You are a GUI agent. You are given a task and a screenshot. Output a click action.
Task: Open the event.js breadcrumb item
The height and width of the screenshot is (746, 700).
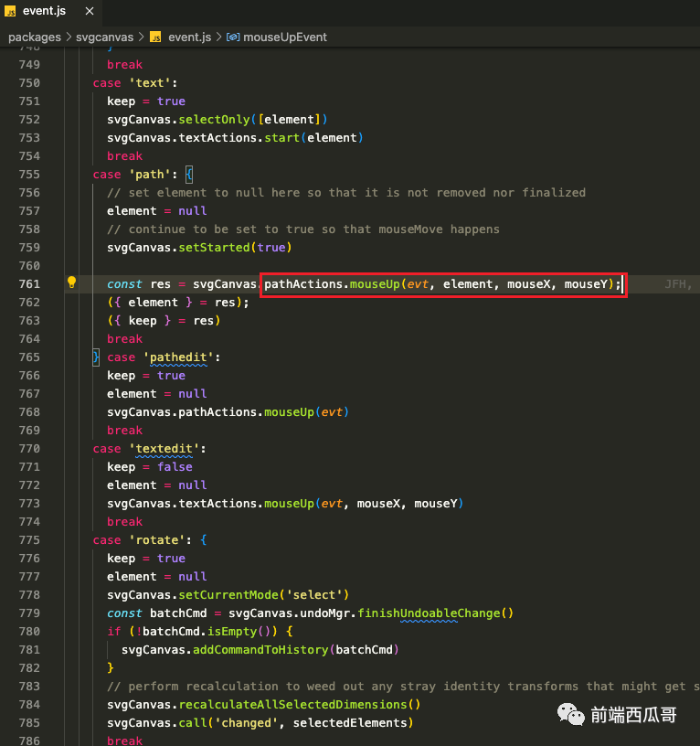[x=190, y=37]
